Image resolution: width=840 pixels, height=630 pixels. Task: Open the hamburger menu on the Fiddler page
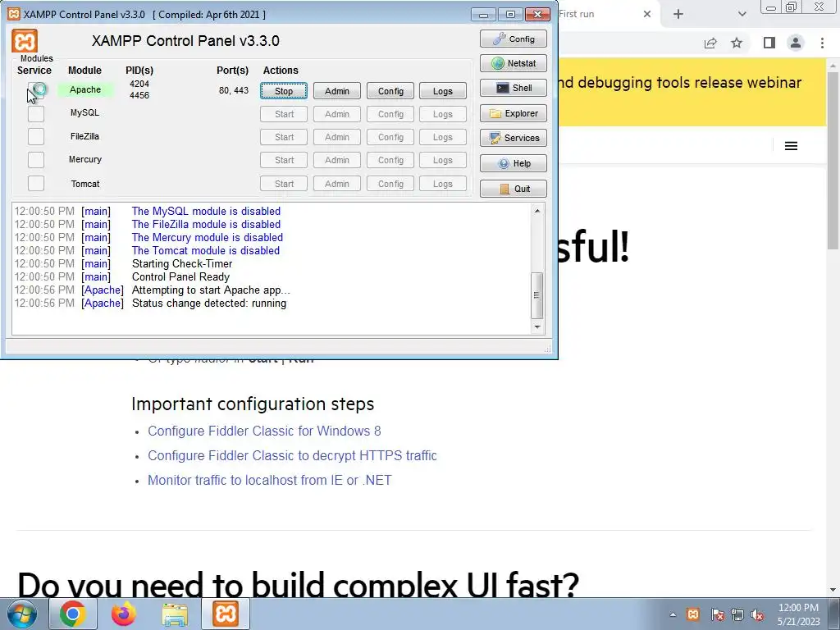[792, 146]
